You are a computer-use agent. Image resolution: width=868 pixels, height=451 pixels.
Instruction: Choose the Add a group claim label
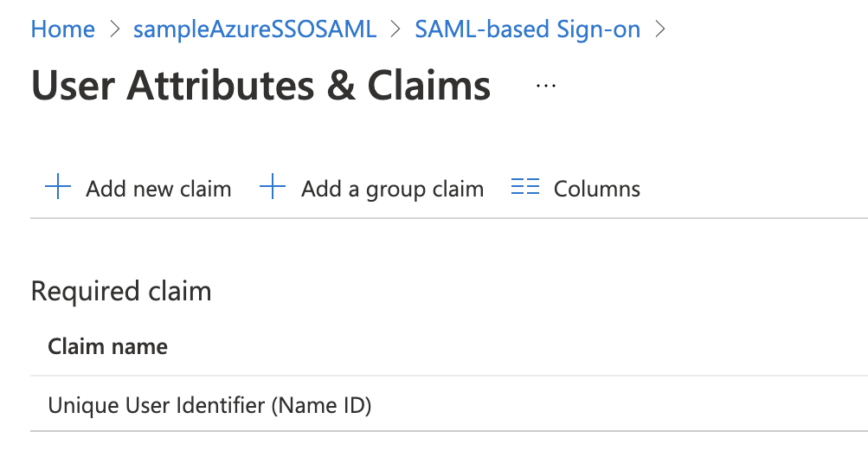(x=392, y=189)
